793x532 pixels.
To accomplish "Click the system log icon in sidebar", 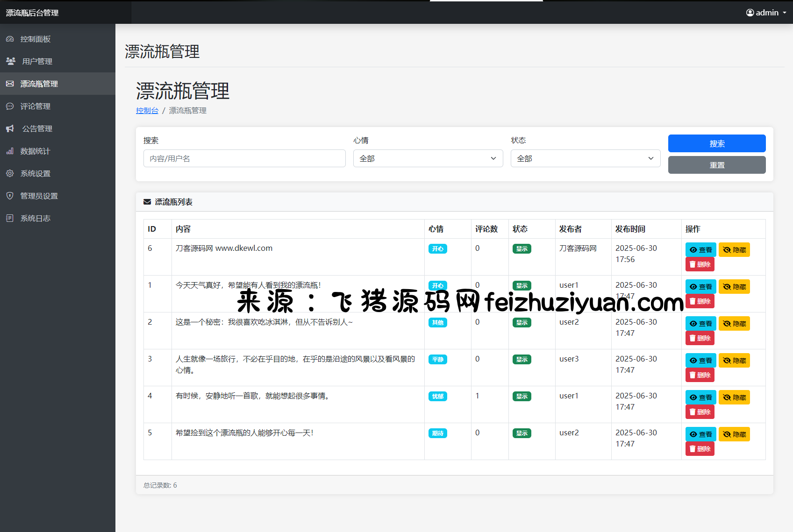I will [x=10, y=218].
